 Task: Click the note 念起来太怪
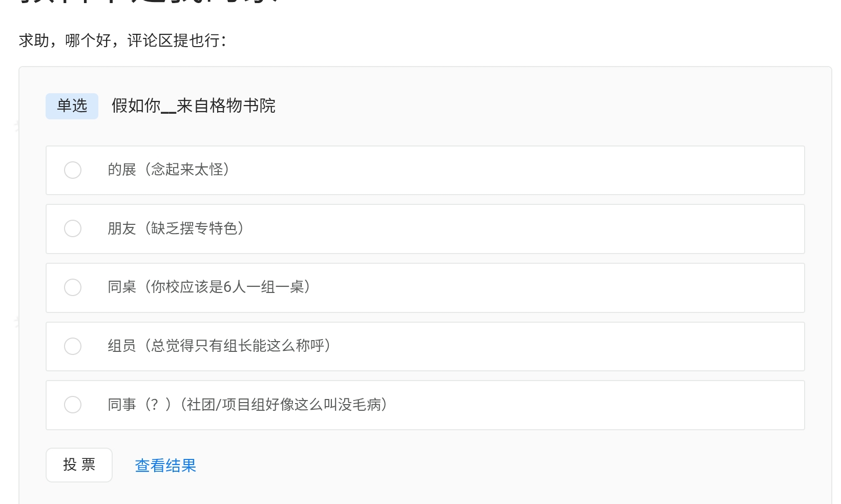click(187, 170)
